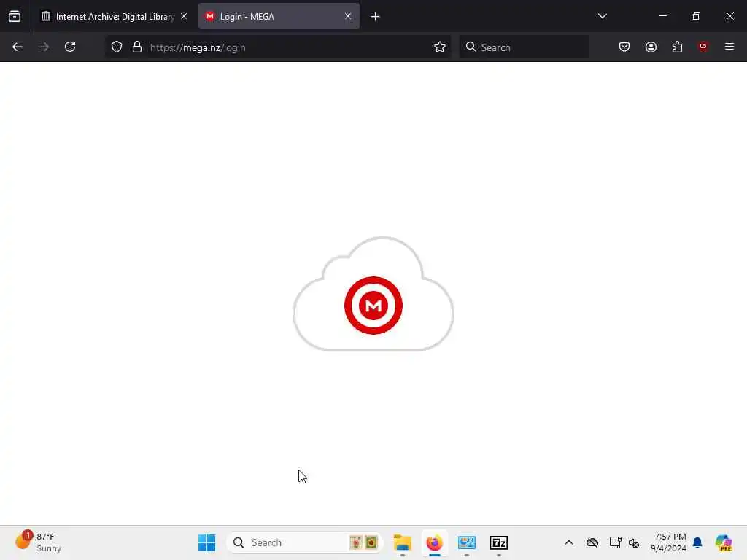Bookmark this page with star icon

point(440,47)
